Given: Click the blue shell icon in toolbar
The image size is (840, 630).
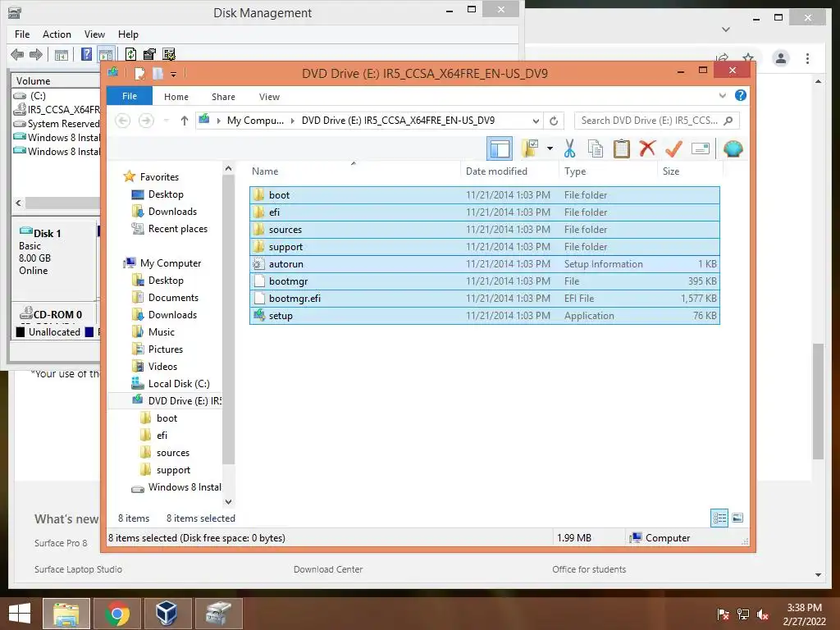Looking at the screenshot, I should point(733,148).
